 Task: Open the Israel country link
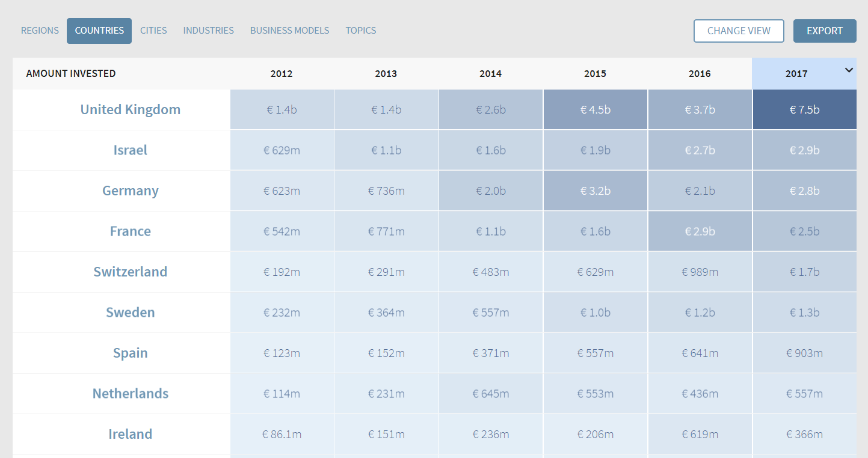[130, 150]
